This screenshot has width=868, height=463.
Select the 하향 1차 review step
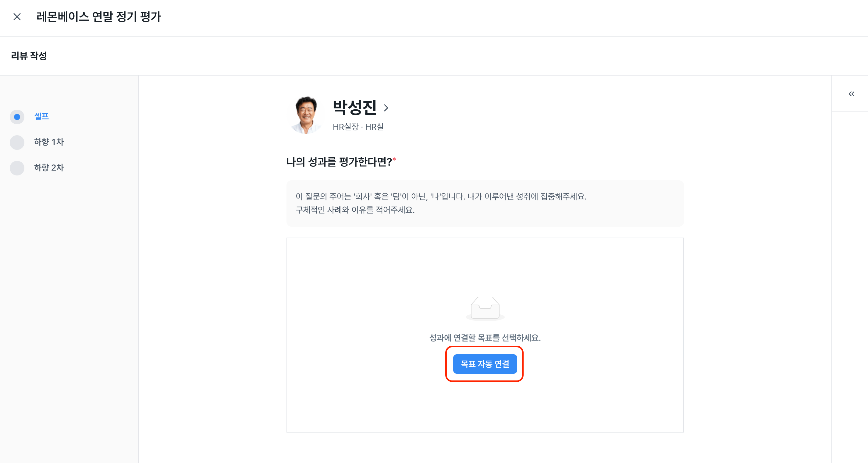click(49, 142)
